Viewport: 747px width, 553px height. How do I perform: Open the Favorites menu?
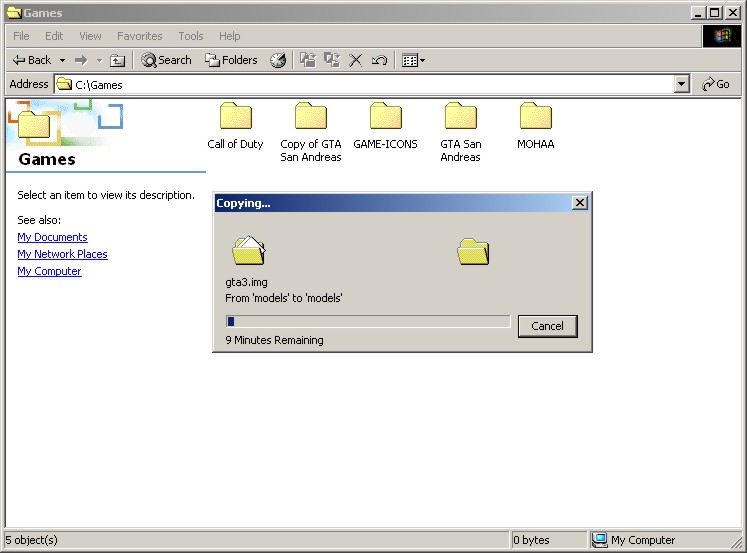[x=140, y=36]
